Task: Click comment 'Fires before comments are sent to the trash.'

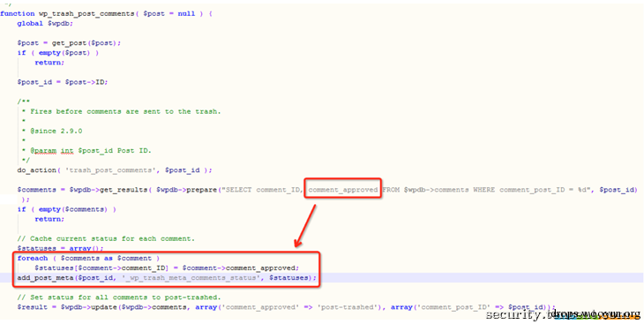Action: 125,111
